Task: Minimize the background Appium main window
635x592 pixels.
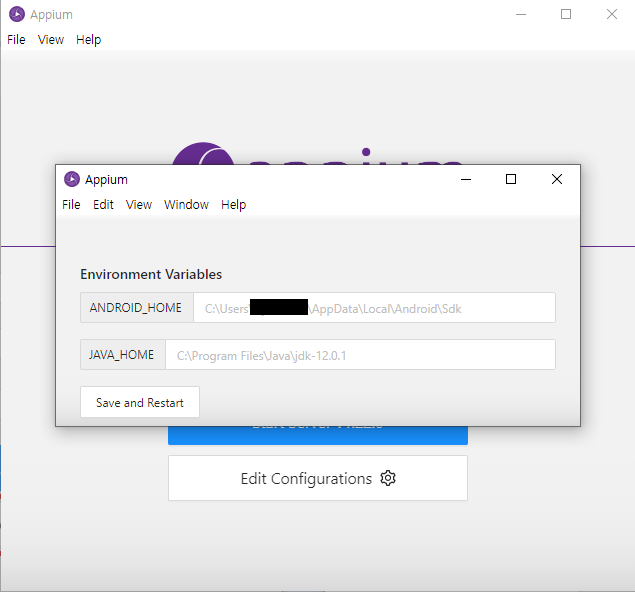Action: (x=521, y=14)
